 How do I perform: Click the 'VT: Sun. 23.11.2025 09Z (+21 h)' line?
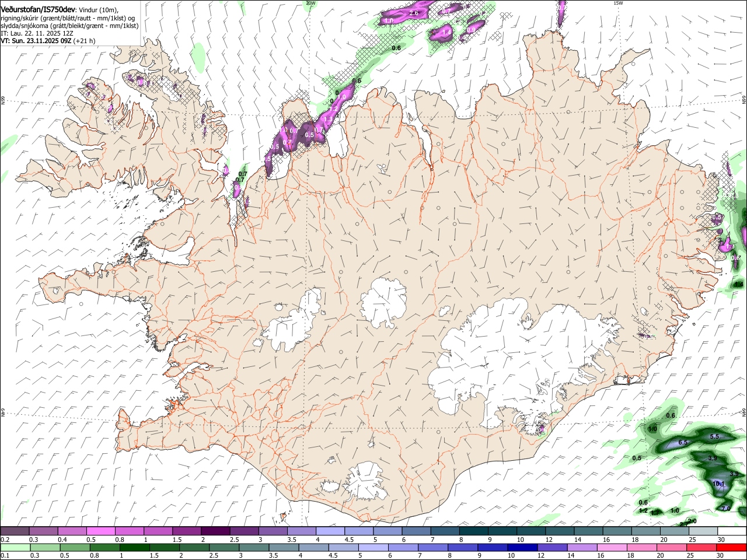click(x=48, y=41)
